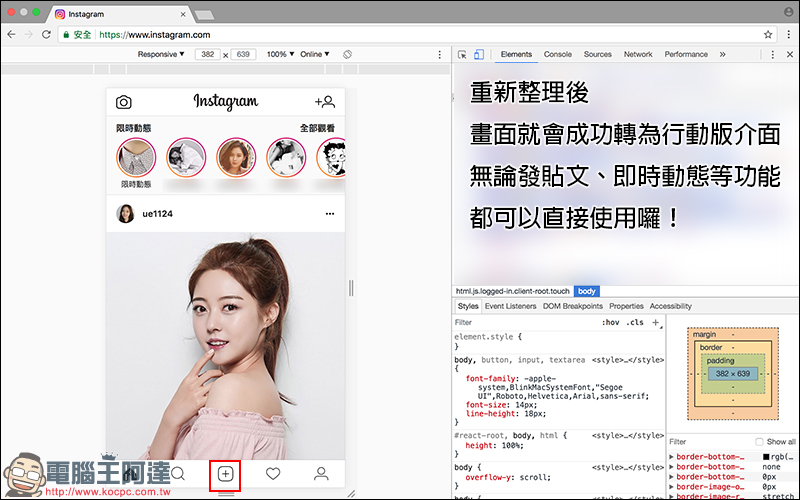Open the device toolbar more options

440,54
